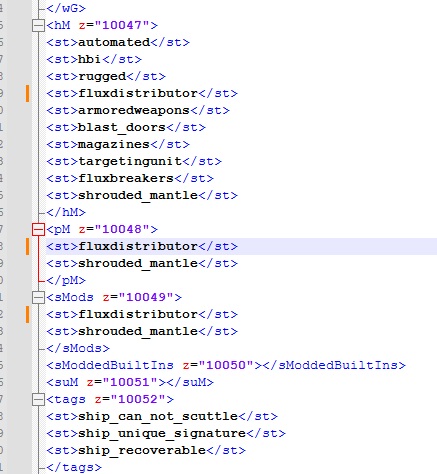Click the blast_doors line
This screenshot has width=437, height=474.
[x=126, y=127]
